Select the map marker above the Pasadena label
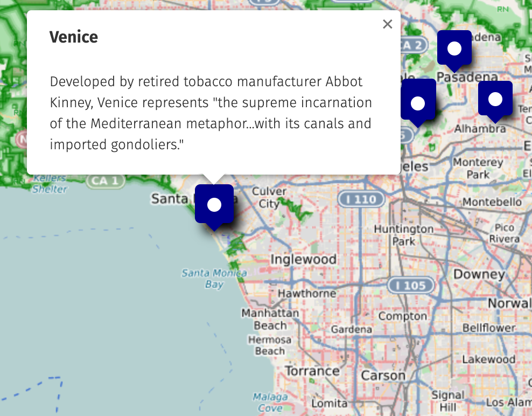This screenshot has width=532, height=416. click(454, 49)
